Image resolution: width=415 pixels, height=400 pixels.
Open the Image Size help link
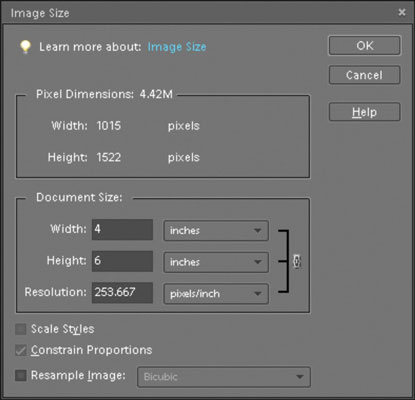177,47
